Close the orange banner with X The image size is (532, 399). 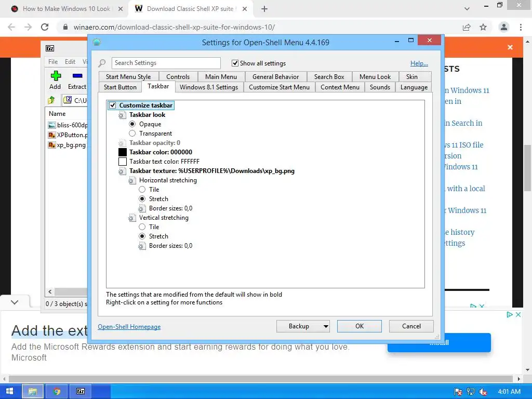pyautogui.click(x=510, y=47)
